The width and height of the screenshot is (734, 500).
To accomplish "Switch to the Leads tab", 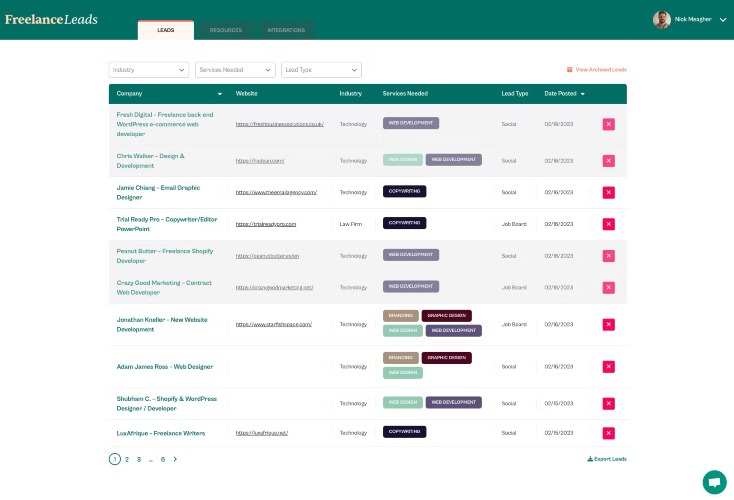I will point(166,30).
